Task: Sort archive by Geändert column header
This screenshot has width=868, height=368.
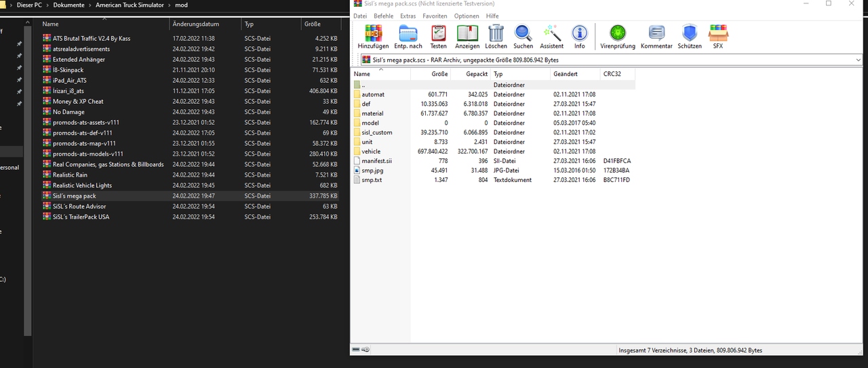Action: 575,74
